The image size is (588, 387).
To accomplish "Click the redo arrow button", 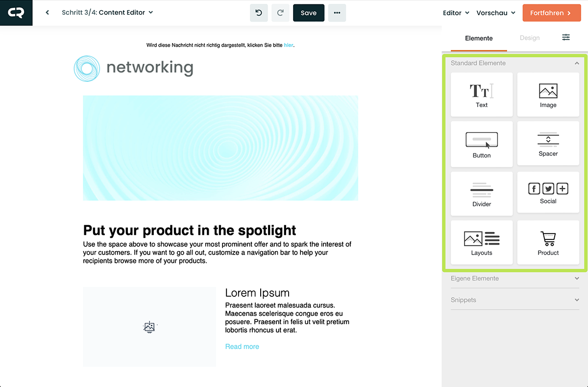I will tap(280, 13).
